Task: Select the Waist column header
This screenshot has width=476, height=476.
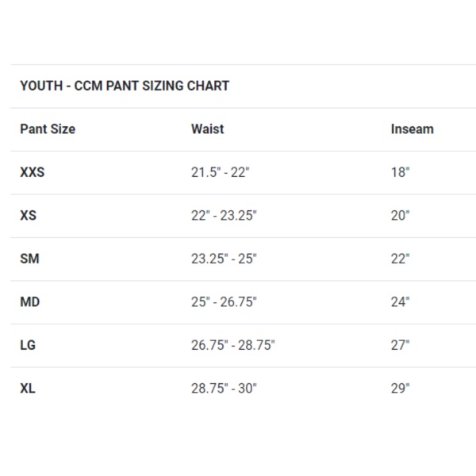Action: [207, 129]
